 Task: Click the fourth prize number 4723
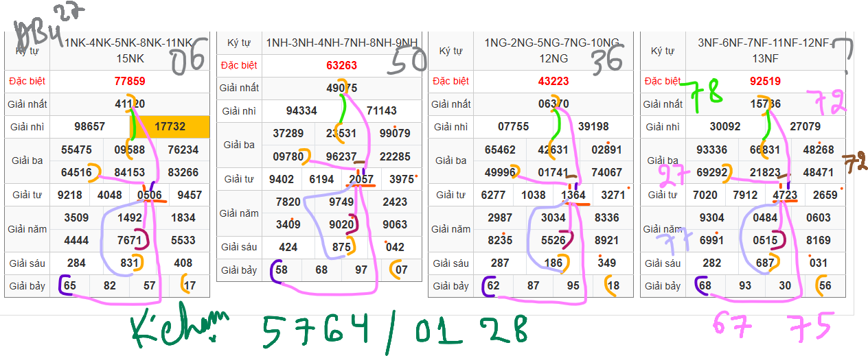pyautogui.click(x=785, y=195)
